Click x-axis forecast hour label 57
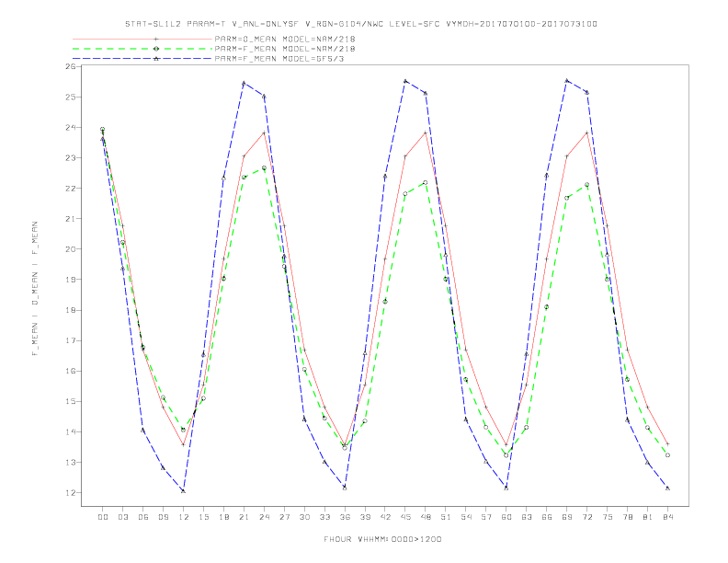 pyautogui.click(x=486, y=517)
